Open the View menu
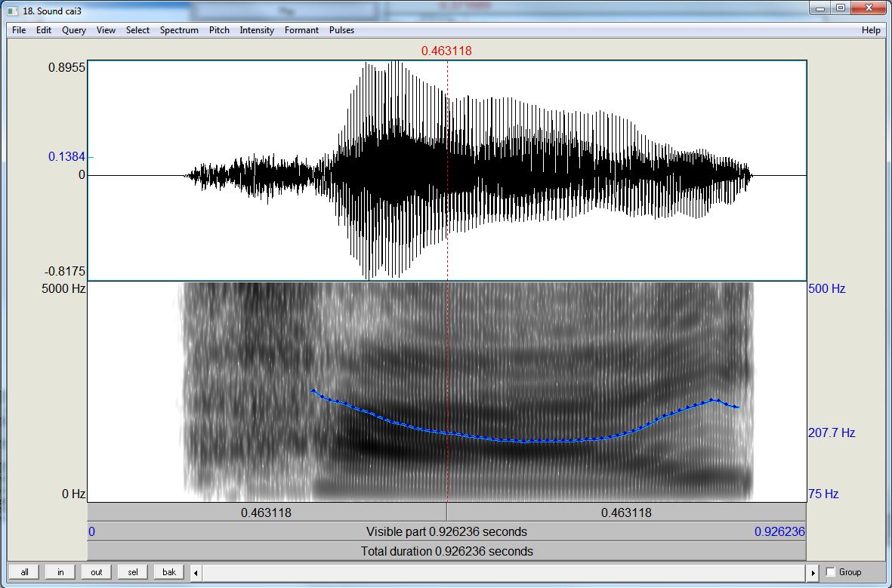Screen dimensions: 892x588 [106, 30]
